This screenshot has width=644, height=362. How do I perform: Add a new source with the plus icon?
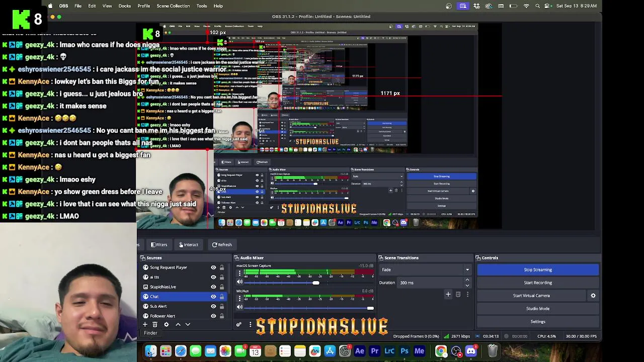tap(145, 324)
